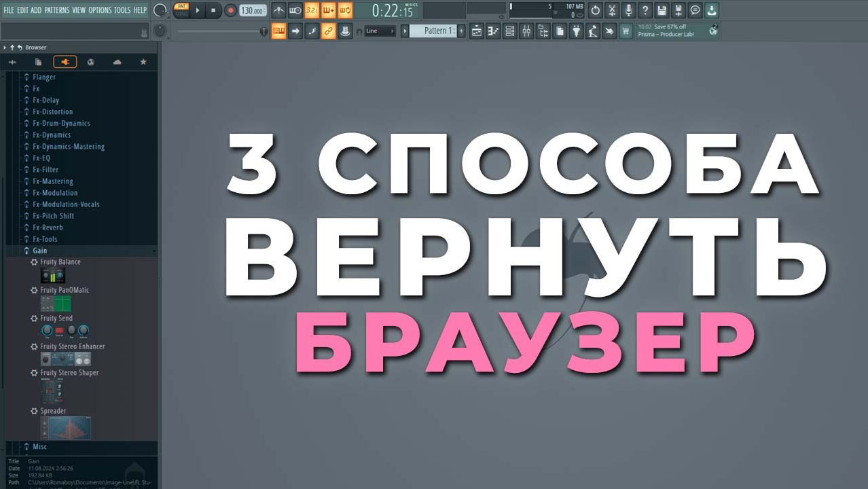The width and height of the screenshot is (868, 489).
Task: Open the chat bubble icon
Action: coord(695,10)
